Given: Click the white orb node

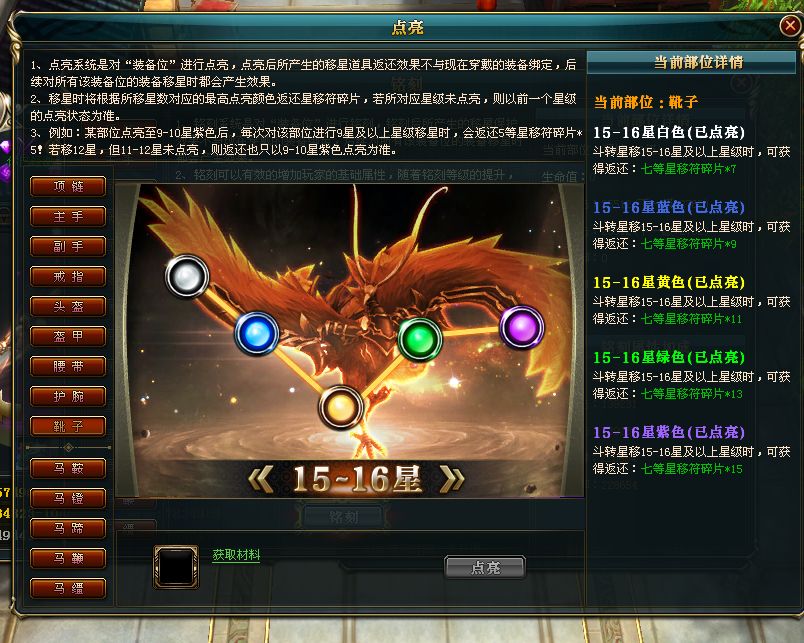Looking at the screenshot, I should [x=187, y=276].
